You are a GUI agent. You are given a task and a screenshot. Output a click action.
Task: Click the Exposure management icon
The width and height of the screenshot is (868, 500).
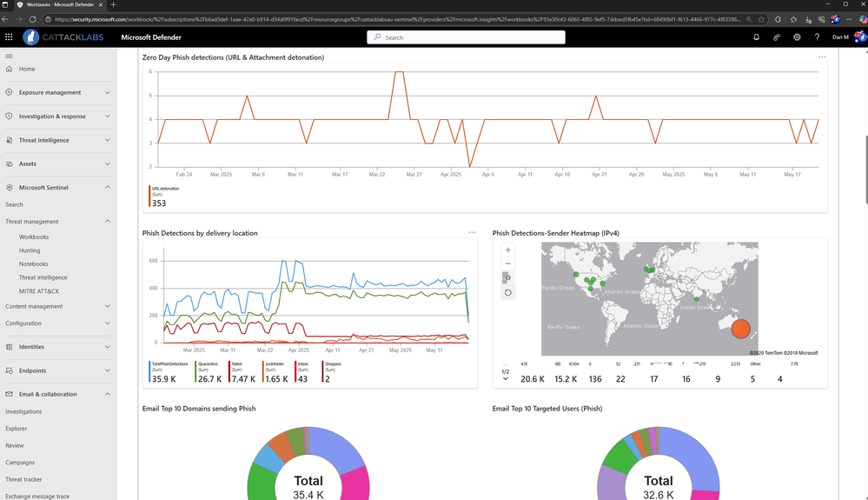(x=9, y=92)
